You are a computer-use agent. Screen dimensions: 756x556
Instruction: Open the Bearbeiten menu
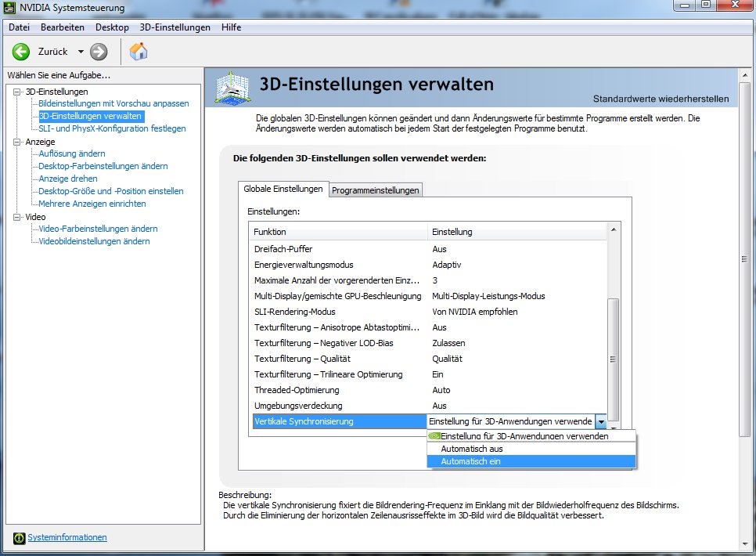62,27
